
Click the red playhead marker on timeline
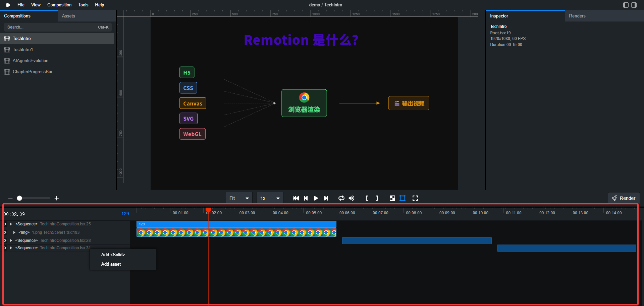[x=208, y=210]
